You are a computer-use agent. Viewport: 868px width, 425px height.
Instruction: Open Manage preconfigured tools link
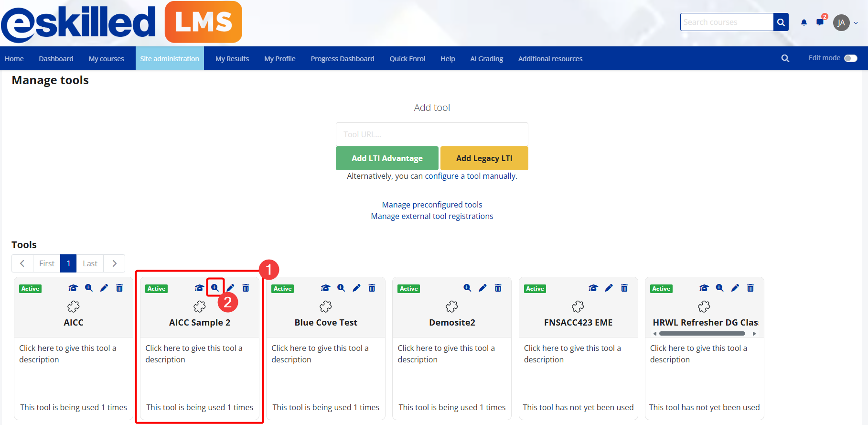tap(432, 205)
